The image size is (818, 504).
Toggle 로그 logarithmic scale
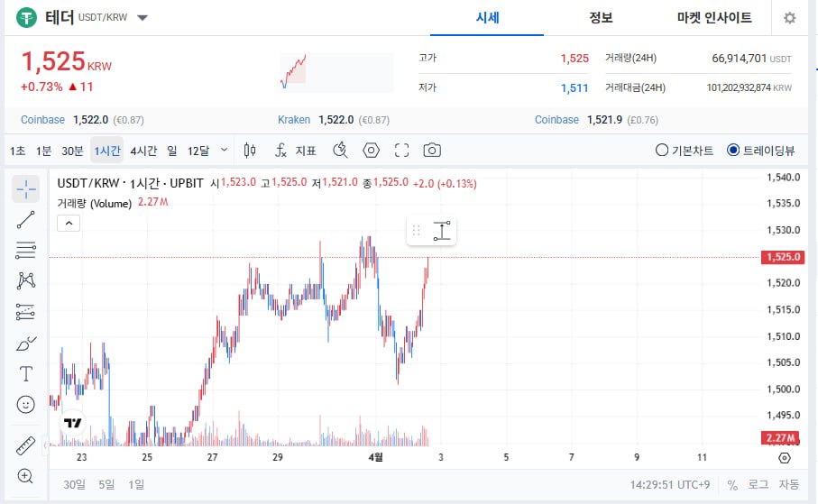click(758, 485)
